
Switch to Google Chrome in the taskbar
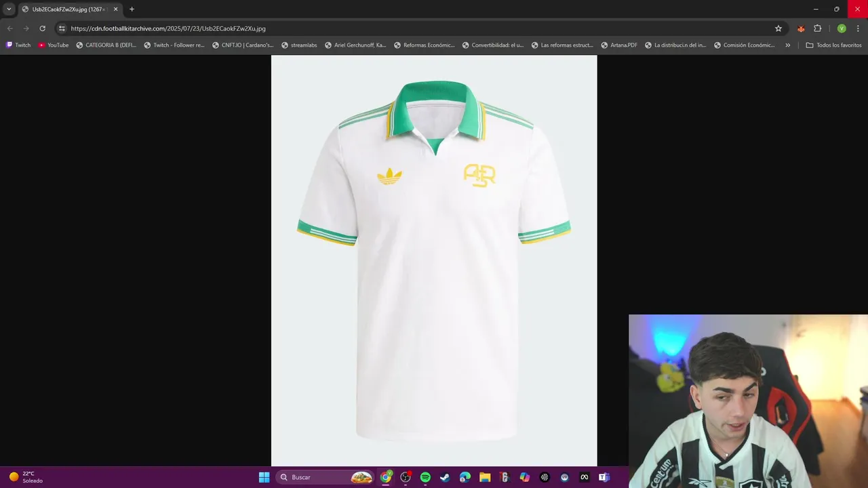(x=386, y=477)
